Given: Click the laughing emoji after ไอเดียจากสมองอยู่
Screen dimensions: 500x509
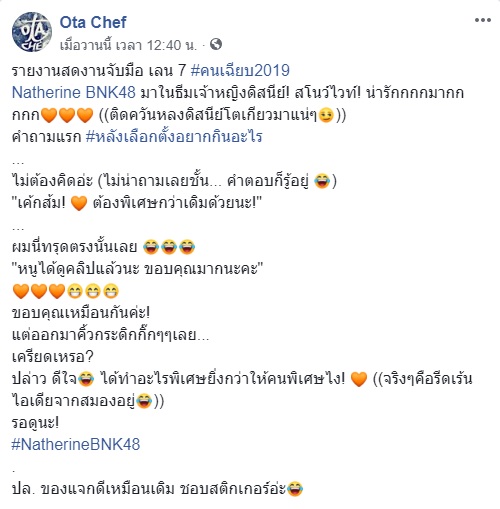Looking at the screenshot, I should click(x=144, y=401).
